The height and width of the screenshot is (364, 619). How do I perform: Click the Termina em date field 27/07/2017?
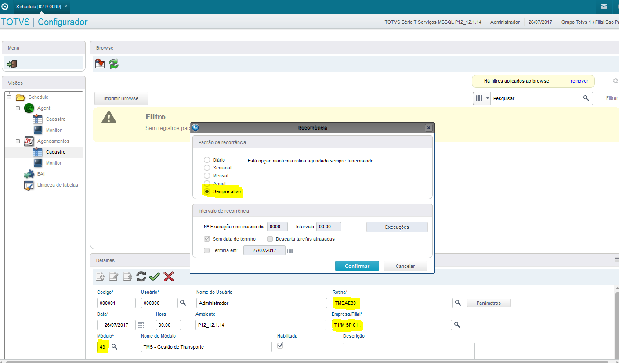click(264, 250)
